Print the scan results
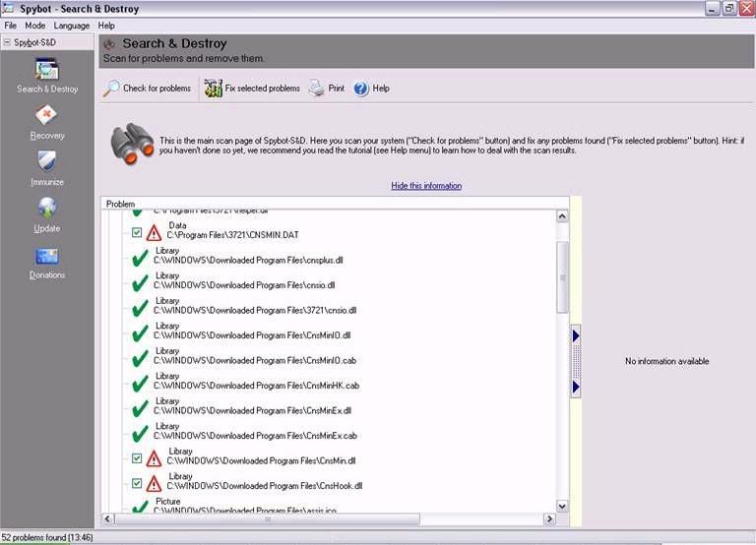The height and width of the screenshot is (545, 756). 317,89
